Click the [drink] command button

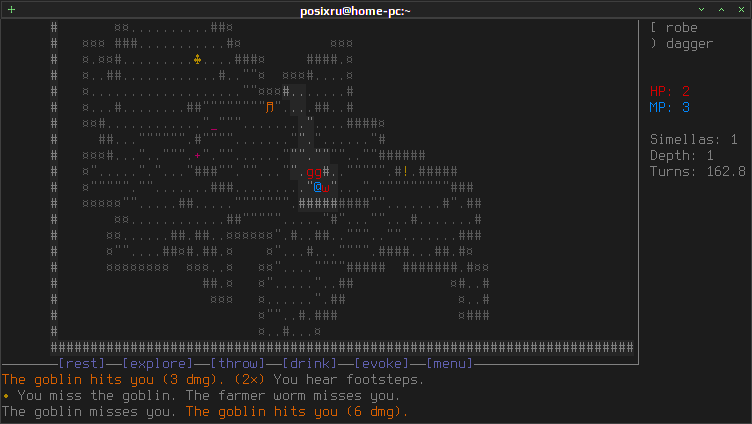(x=309, y=364)
